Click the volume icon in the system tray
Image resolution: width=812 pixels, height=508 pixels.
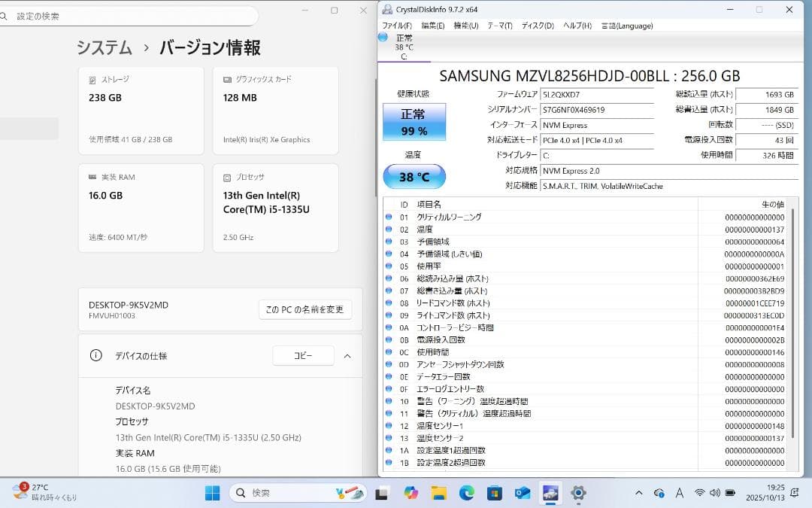click(714, 493)
